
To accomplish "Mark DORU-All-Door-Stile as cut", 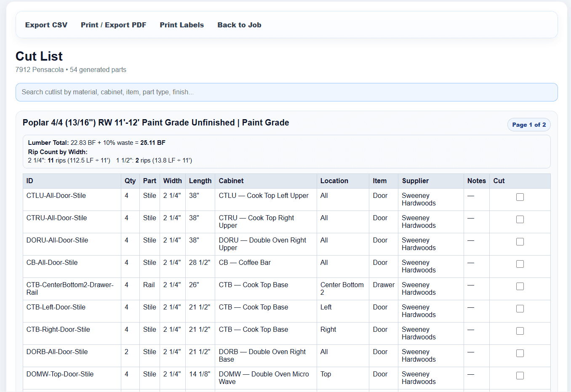I will (x=520, y=242).
